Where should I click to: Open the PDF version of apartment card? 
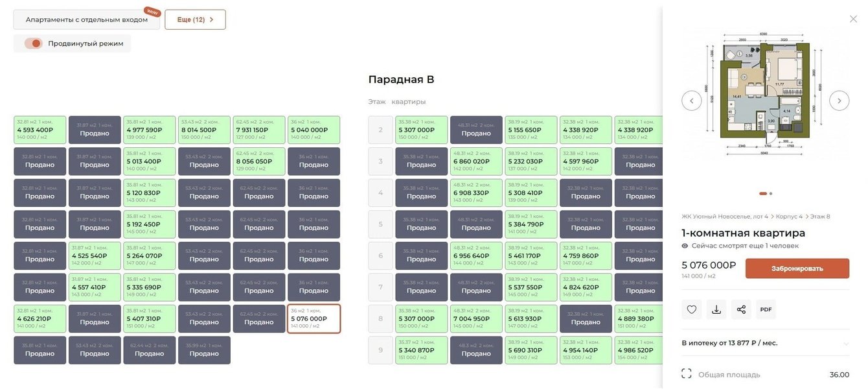point(766,309)
